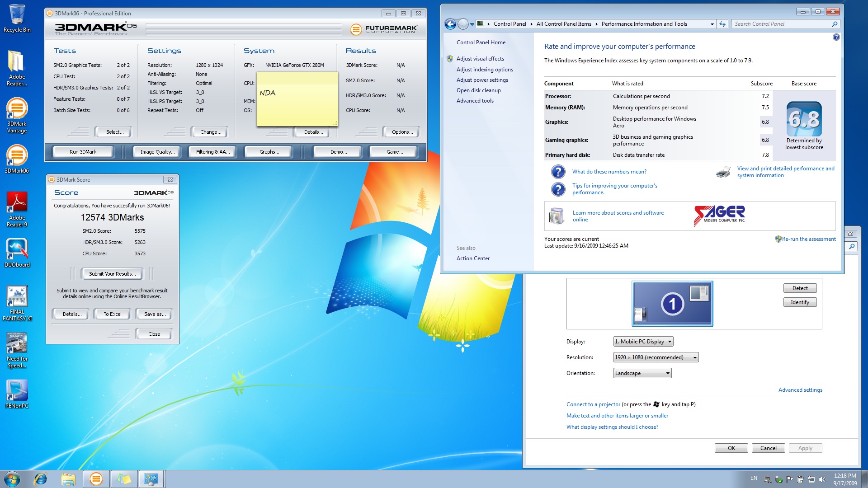Open the Display dropdown showing Mobile PC Display

pos(643,342)
